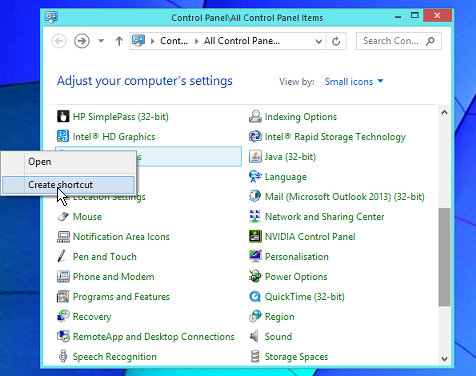Open Programs and Features link
Viewport: 476px width, 376px height.
(121, 297)
